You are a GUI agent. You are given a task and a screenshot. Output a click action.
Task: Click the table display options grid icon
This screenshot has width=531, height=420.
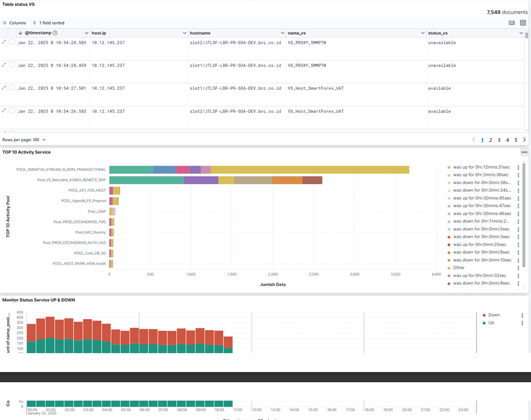(x=523, y=23)
